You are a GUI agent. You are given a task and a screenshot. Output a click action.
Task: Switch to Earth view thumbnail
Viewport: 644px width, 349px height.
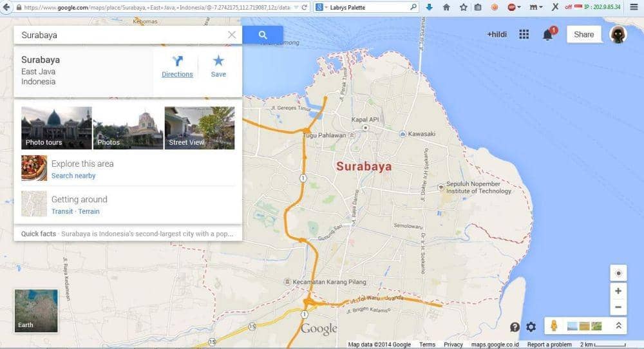[36, 311]
